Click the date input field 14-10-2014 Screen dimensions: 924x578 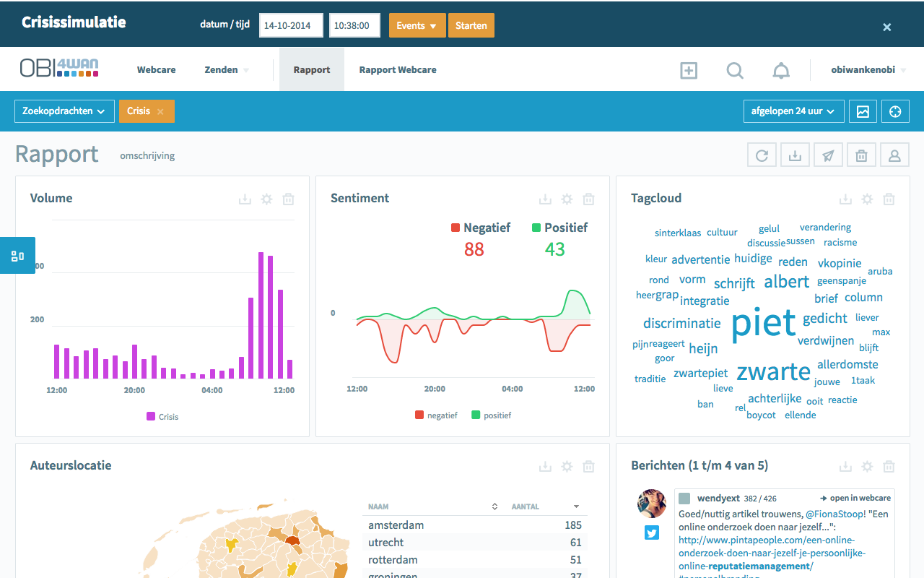tap(290, 25)
